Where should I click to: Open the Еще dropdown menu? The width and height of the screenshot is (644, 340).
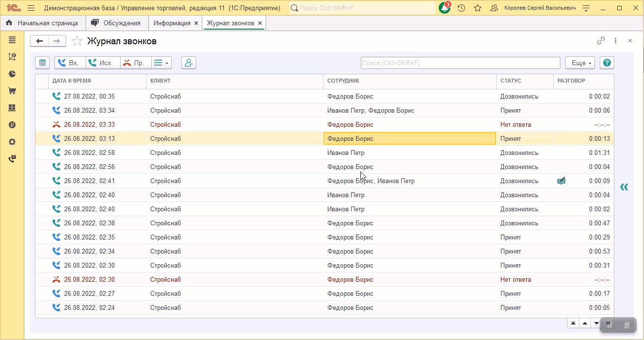579,63
